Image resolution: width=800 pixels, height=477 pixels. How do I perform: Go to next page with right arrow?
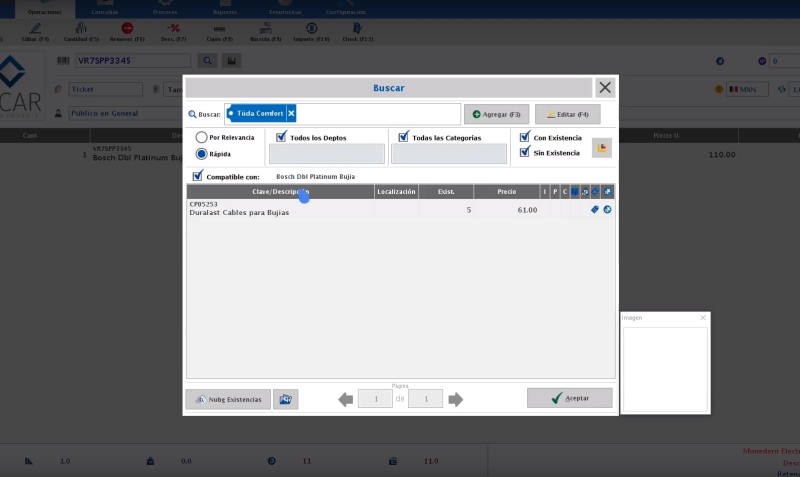pos(456,399)
